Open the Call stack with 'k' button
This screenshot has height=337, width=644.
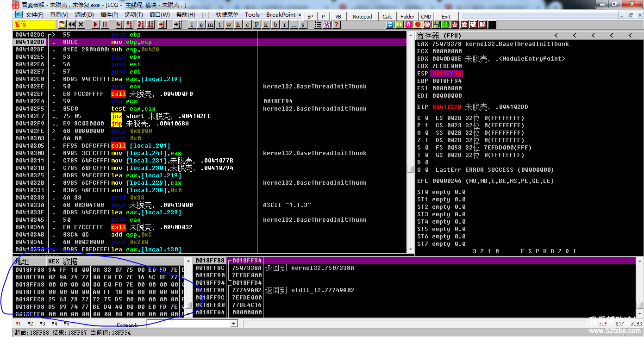click(x=266, y=25)
